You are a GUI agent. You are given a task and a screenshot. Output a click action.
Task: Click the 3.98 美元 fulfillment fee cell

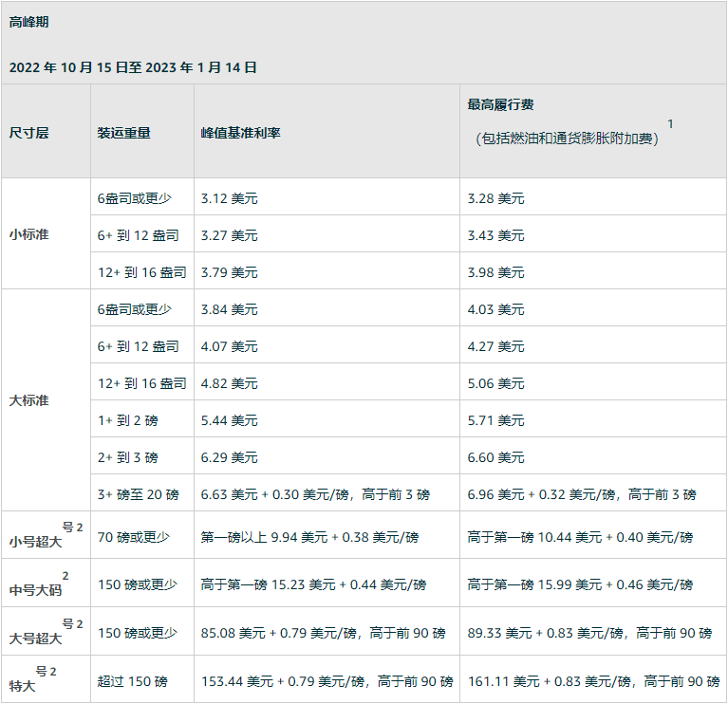(x=495, y=272)
